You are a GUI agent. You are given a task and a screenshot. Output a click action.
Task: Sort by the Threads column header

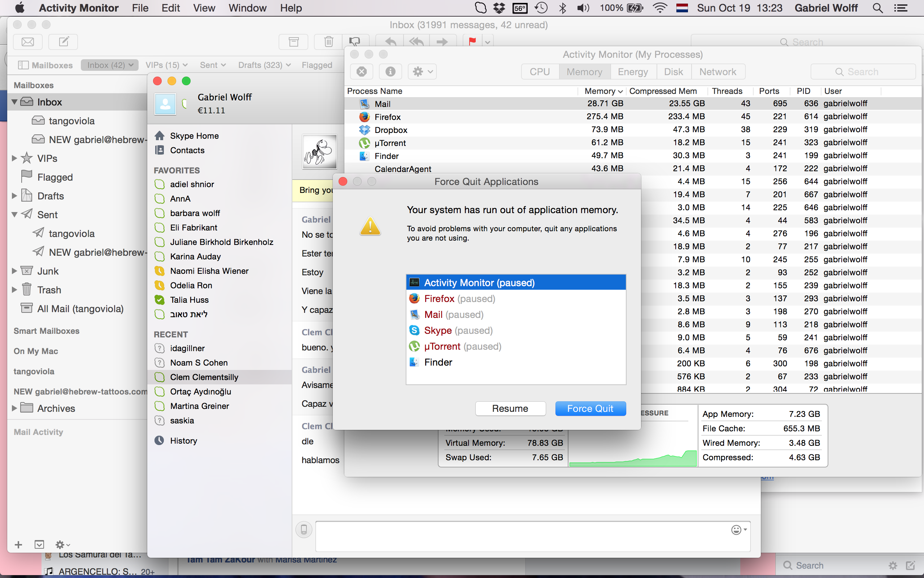(x=727, y=91)
